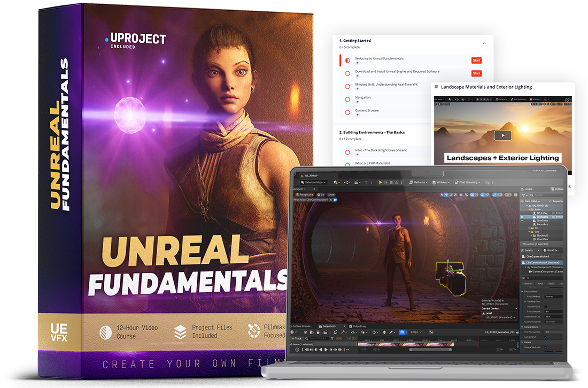Click the Actor filter button in Details
Viewport: 588px width, 388px height.
coord(540,284)
